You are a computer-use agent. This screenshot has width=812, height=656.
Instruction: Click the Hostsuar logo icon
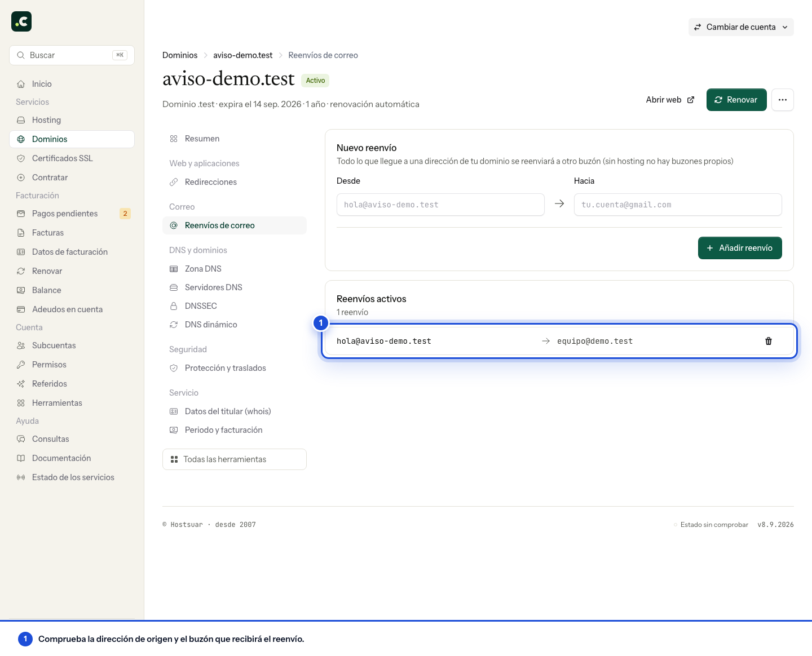[x=21, y=21]
